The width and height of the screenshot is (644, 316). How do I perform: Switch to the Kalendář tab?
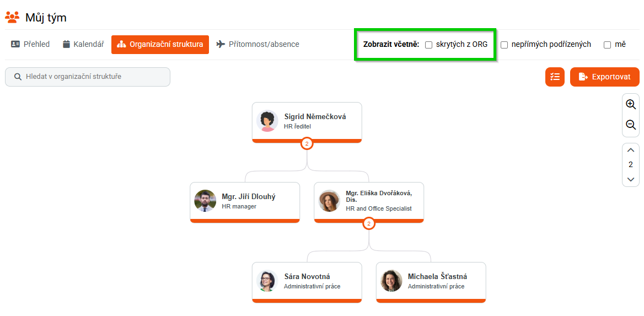click(83, 44)
